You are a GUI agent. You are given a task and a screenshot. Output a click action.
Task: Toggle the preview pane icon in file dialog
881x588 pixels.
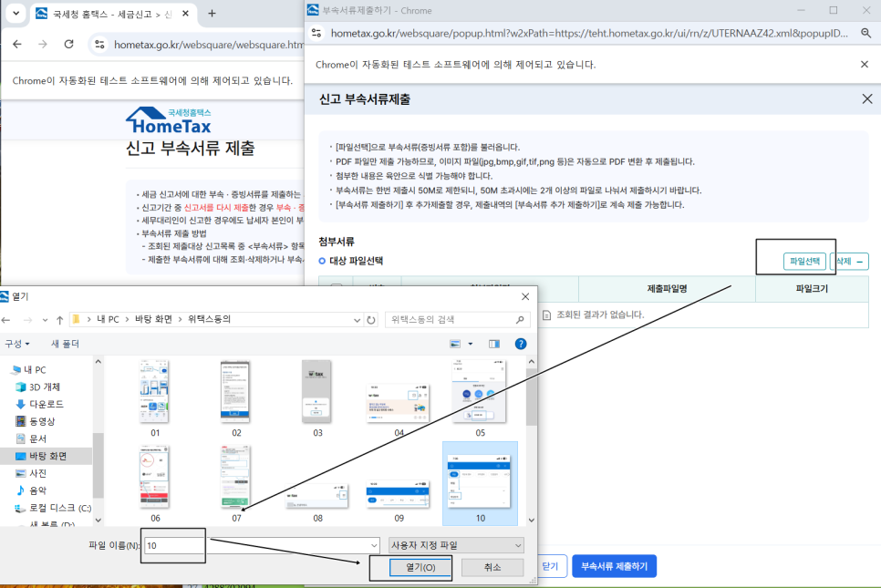point(494,344)
